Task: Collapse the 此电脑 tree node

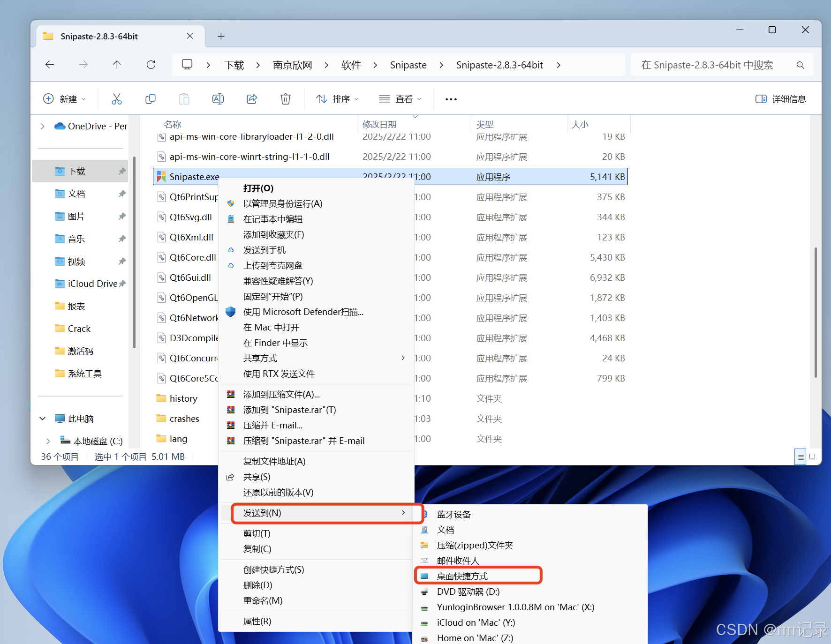Action: click(43, 419)
